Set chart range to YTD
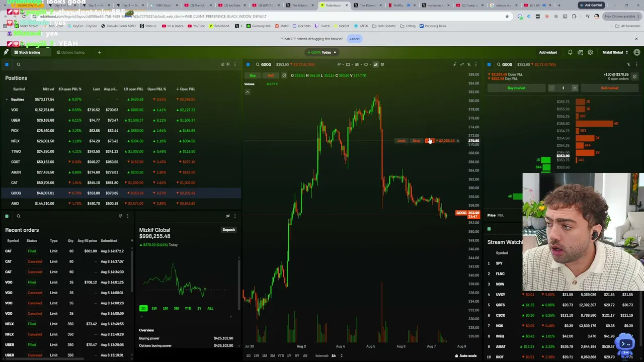Viewport: 644px width, 362px height. click(280, 356)
